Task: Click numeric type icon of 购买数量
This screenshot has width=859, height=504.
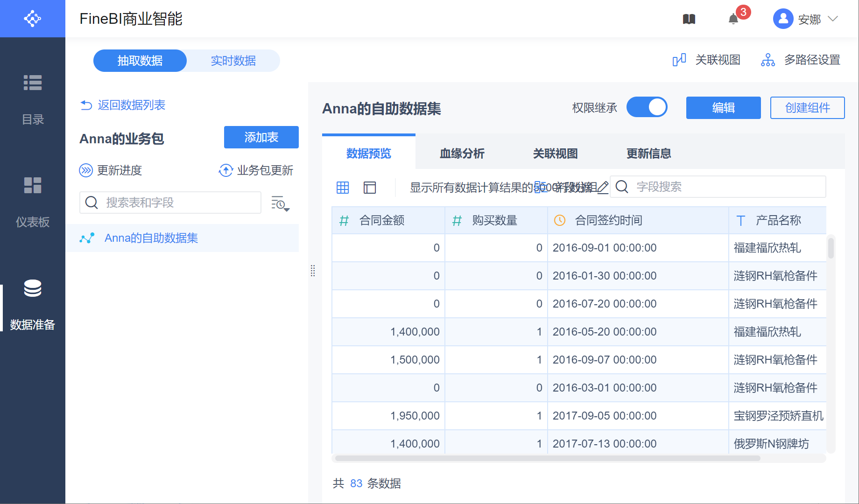Action: coord(457,221)
